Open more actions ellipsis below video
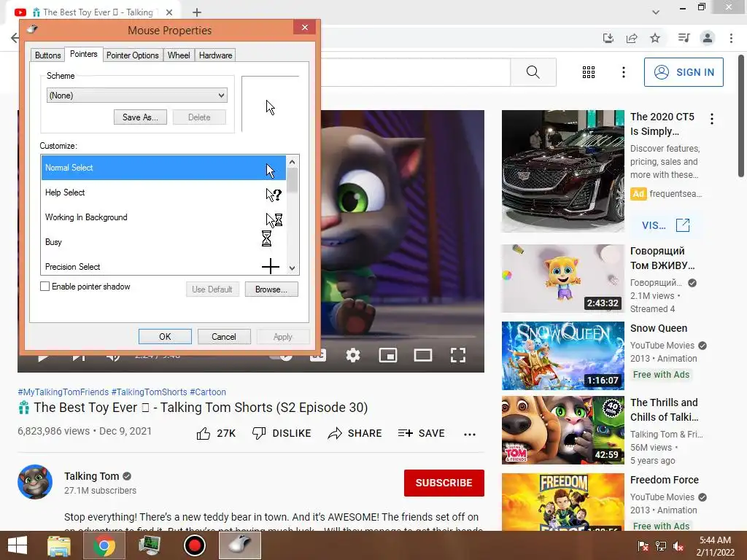 [x=470, y=434]
